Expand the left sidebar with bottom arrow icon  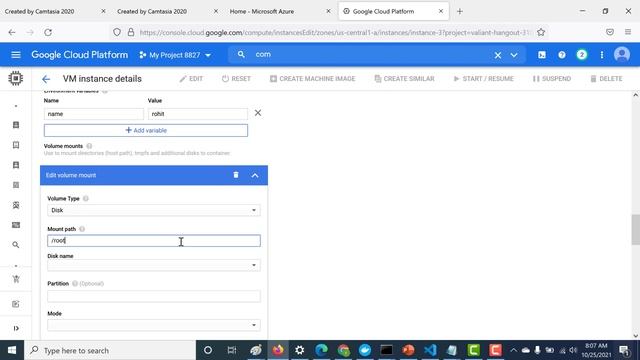click(x=16, y=328)
